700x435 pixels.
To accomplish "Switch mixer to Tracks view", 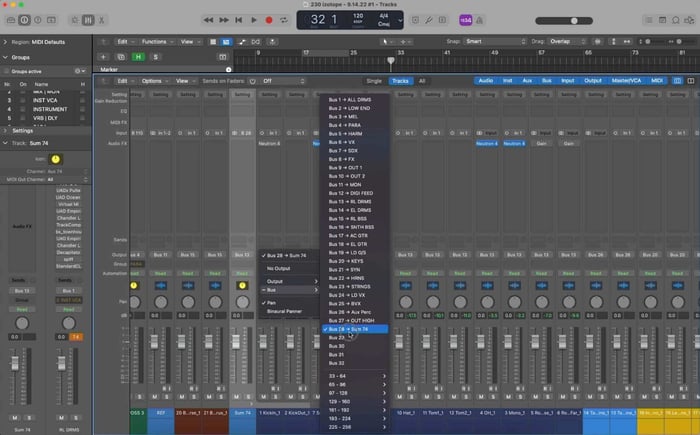I will coord(400,81).
